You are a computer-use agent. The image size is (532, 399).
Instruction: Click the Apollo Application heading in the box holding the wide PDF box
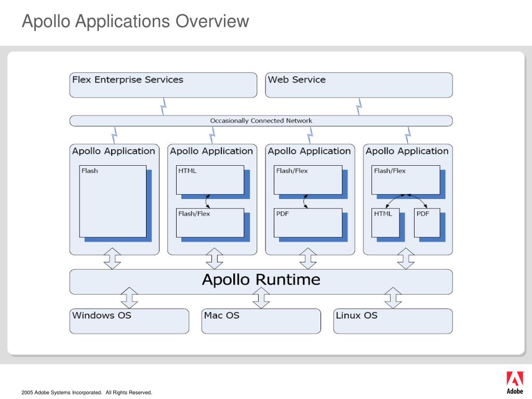[x=309, y=151]
